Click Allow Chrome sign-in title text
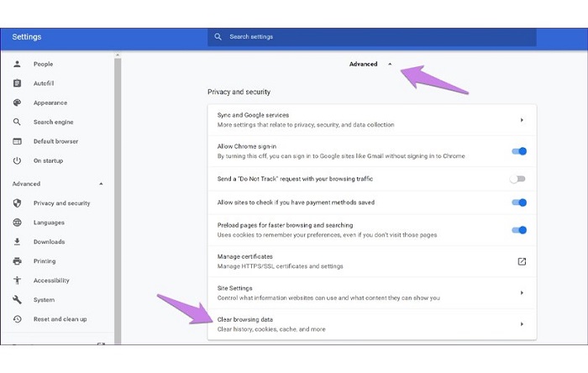Image resolution: width=588 pixels, height=373 pixels. 247,146
